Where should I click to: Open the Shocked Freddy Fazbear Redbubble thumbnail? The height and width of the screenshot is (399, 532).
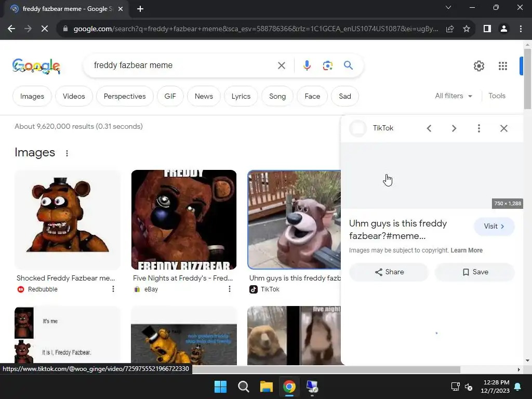pos(67,220)
